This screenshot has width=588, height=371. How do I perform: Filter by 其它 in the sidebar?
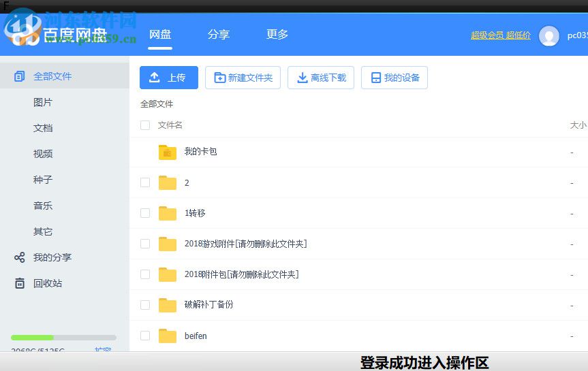click(x=43, y=231)
